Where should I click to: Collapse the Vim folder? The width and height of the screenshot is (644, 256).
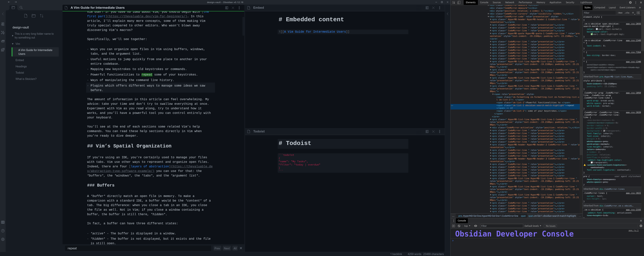tap(13, 44)
